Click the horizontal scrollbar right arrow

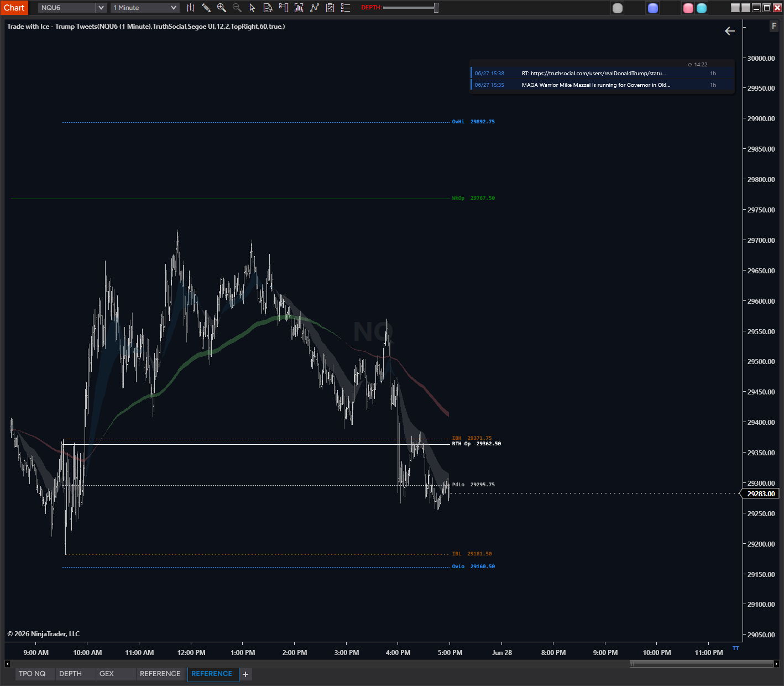pos(776,664)
